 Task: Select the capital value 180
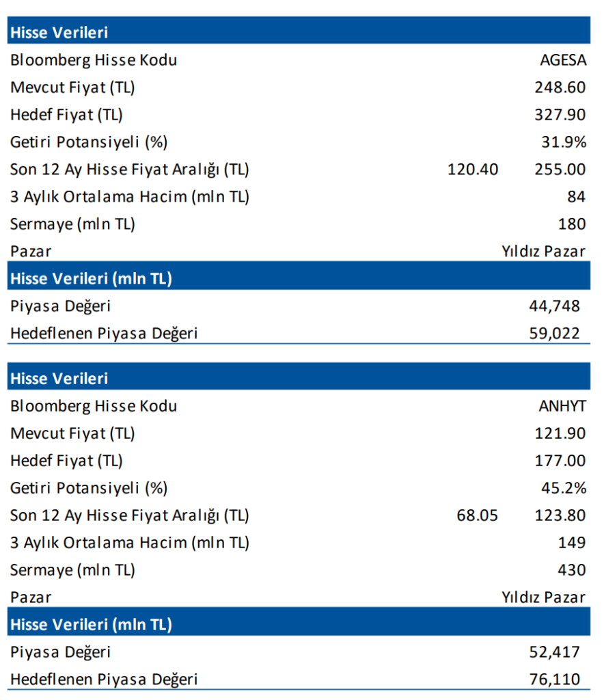(572, 224)
